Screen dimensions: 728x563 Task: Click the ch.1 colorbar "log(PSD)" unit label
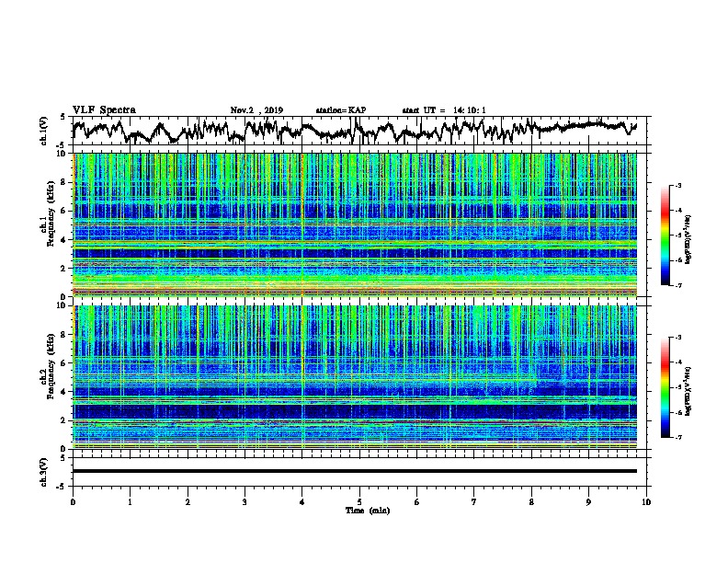(x=688, y=240)
